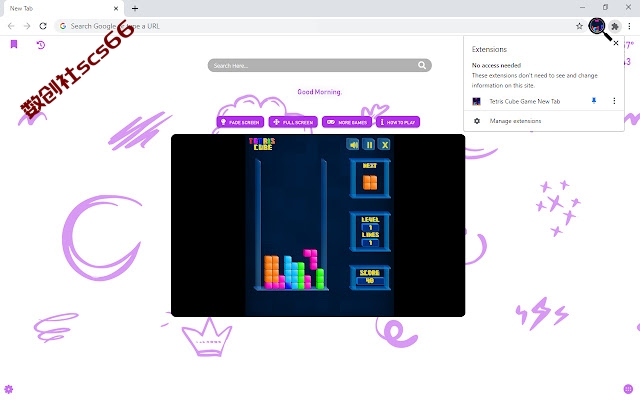
Task: Go forward in browser history
Action: click(27, 26)
